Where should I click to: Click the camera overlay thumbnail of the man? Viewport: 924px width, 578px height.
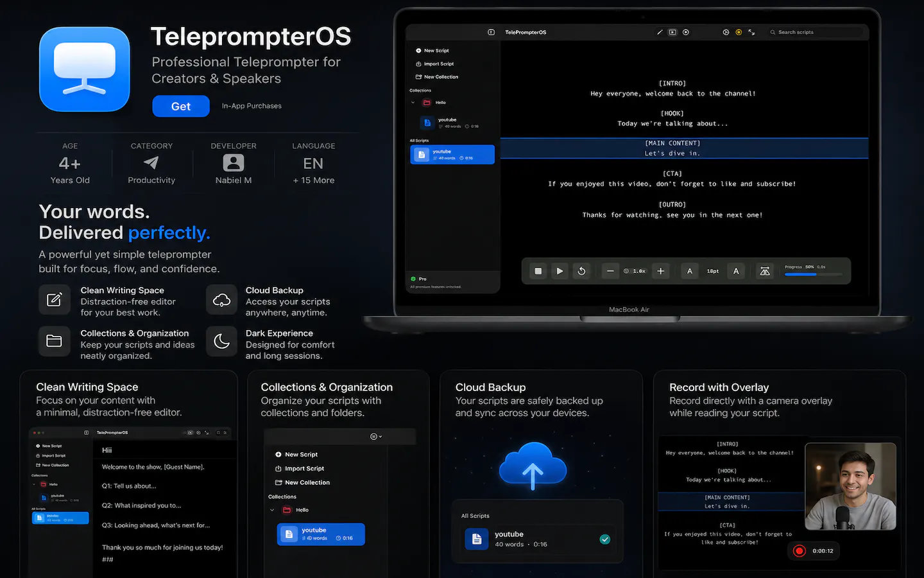850,486
